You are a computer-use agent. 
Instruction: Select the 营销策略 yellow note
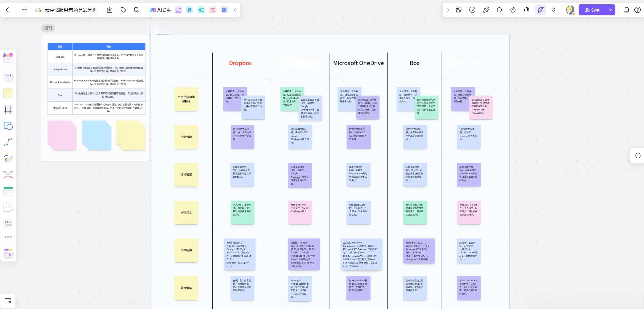click(x=186, y=288)
